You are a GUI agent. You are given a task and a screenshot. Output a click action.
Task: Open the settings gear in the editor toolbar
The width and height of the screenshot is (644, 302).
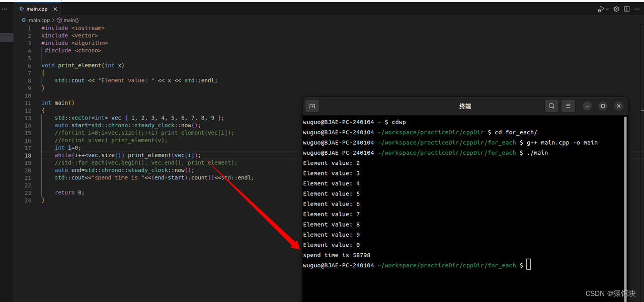coord(616,9)
